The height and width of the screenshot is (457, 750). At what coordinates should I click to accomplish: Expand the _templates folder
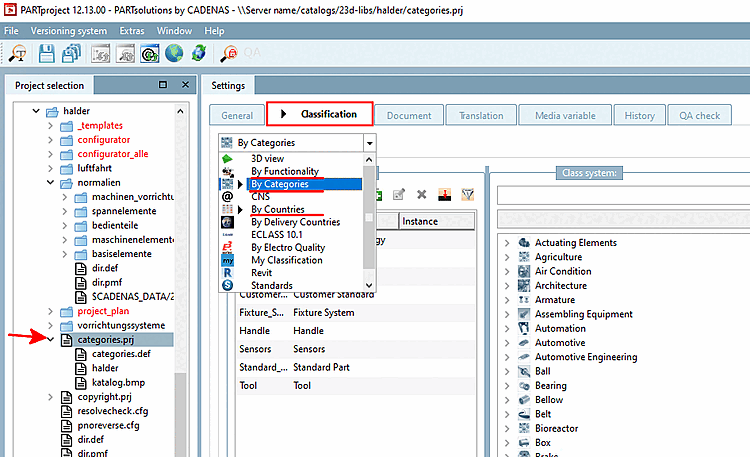coord(50,125)
